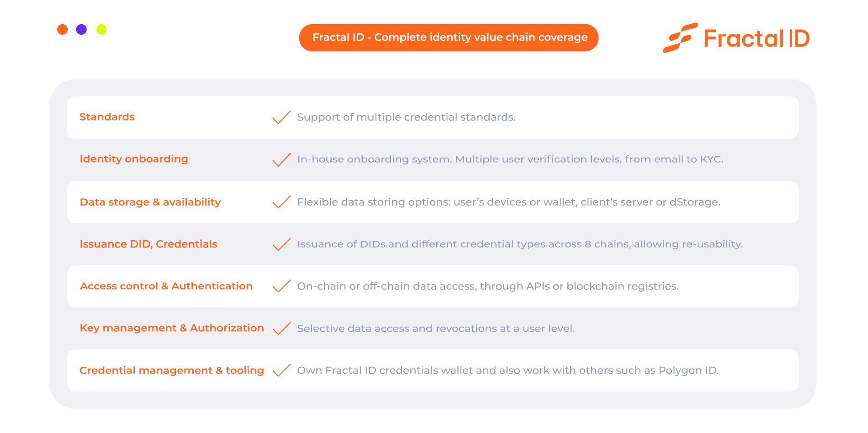868x433 pixels.
Task: Click the Key management & Authorization checkmark
Action: (x=281, y=328)
